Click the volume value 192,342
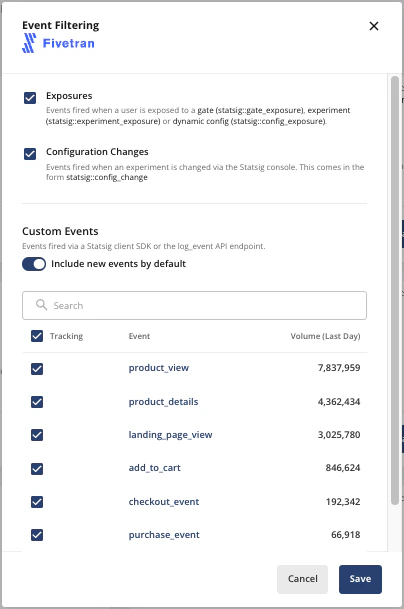The width and height of the screenshot is (404, 609). click(x=343, y=502)
